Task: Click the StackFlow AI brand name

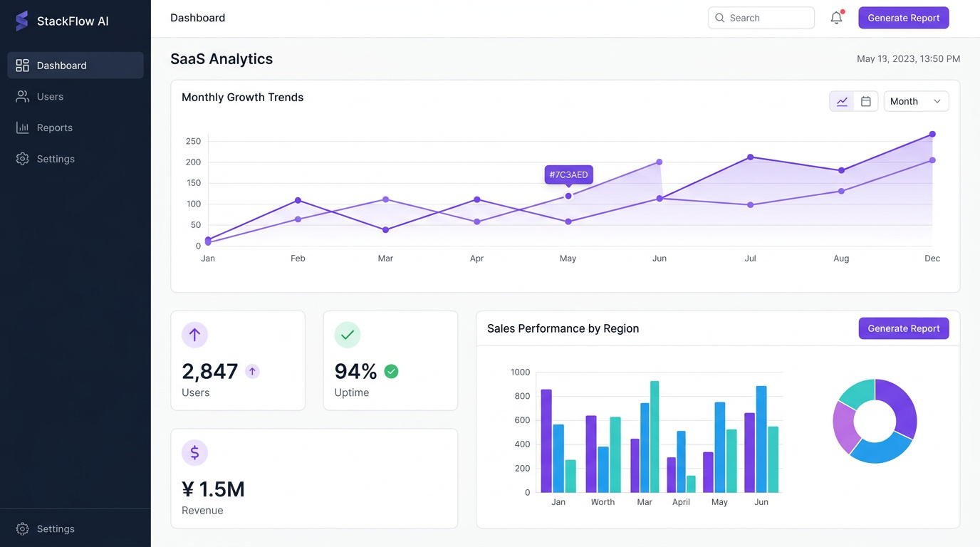Action: coord(73,21)
